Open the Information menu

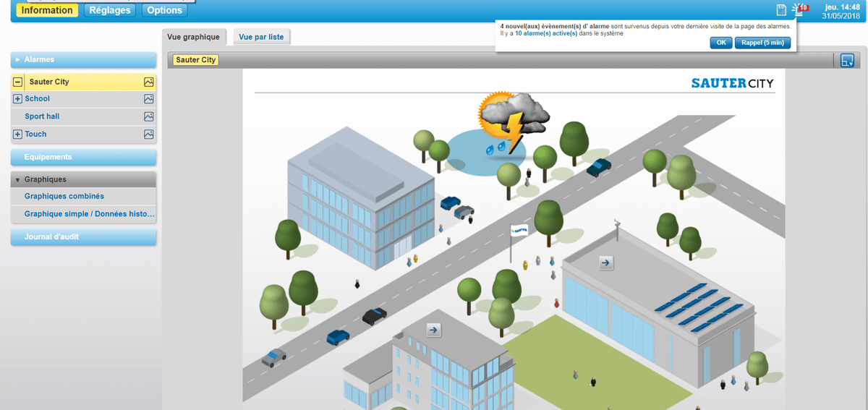tap(47, 10)
